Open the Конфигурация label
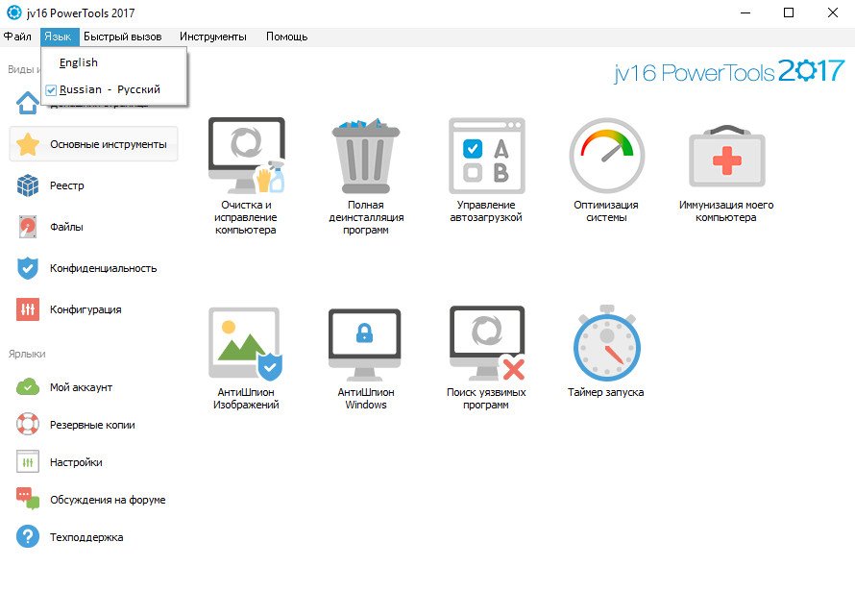This screenshot has width=855, height=616. click(x=85, y=309)
